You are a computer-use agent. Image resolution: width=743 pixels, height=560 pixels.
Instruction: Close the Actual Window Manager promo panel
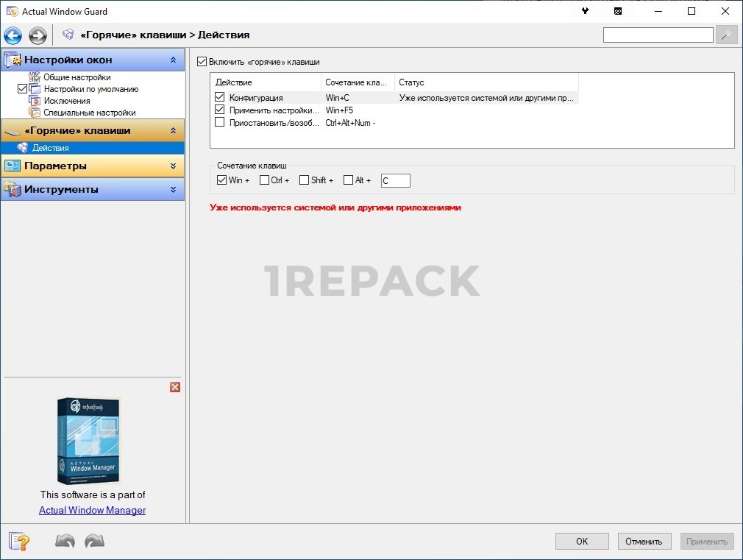pos(175,387)
